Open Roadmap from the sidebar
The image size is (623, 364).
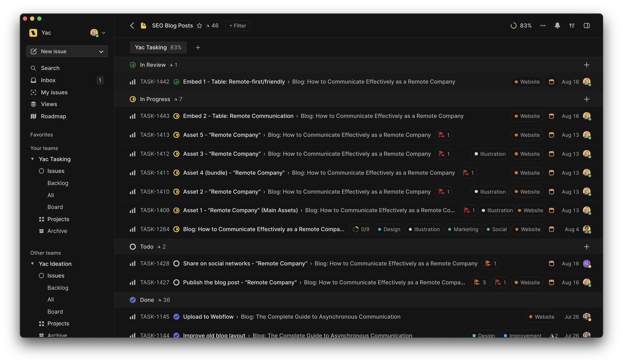(x=53, y=116)
